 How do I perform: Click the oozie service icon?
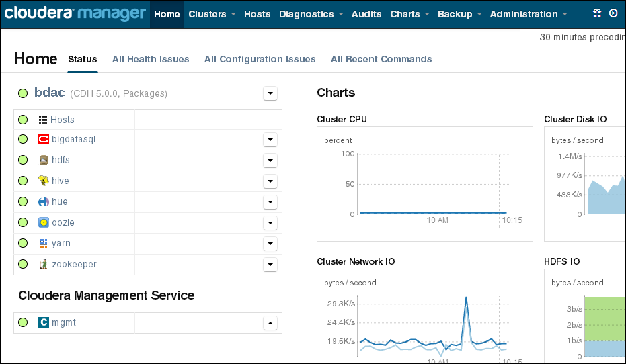[44, 222]
